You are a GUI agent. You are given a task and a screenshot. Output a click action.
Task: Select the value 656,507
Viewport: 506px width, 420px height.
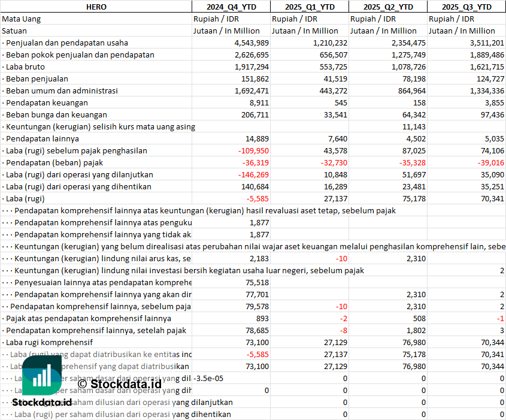334,55
